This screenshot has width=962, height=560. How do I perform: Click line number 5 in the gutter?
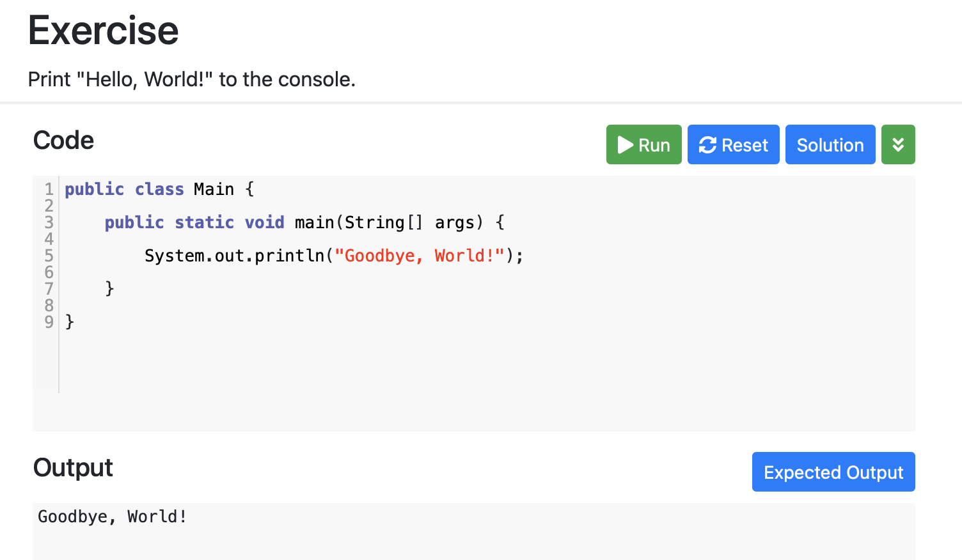[49, 256]
